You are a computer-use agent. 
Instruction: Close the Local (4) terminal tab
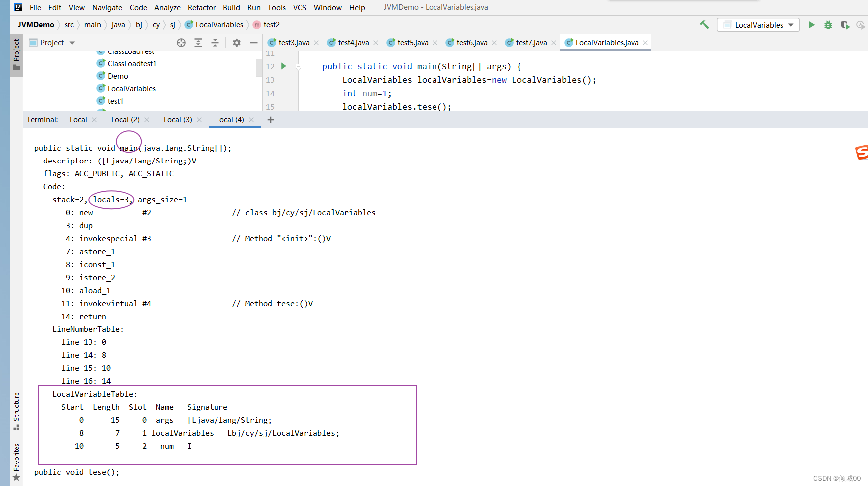coord(251,120)
